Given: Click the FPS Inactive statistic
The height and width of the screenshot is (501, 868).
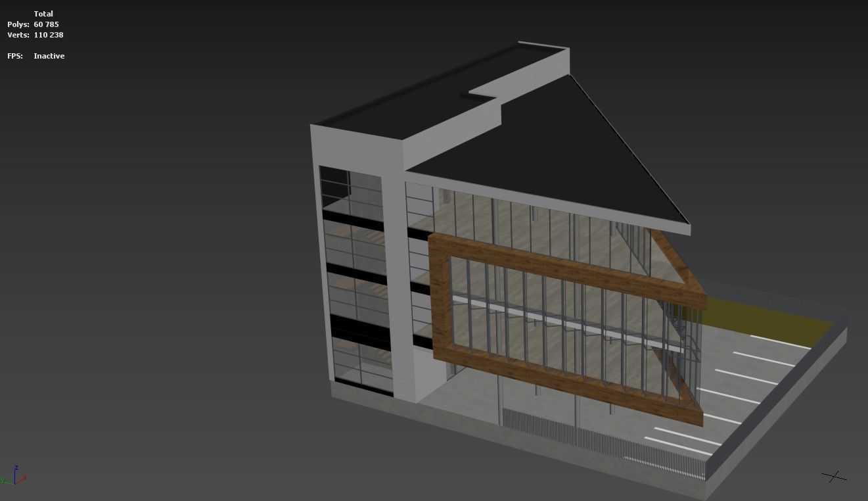Looking at the screenshot, I should (x=36, y=56).
